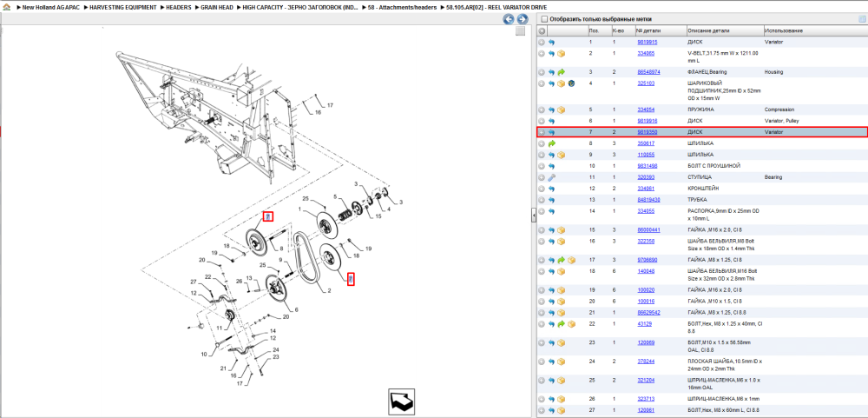Viewport: 868px width, 418px height.
Task: Toggle selection circle for V-BELT row
Action: 542,54
